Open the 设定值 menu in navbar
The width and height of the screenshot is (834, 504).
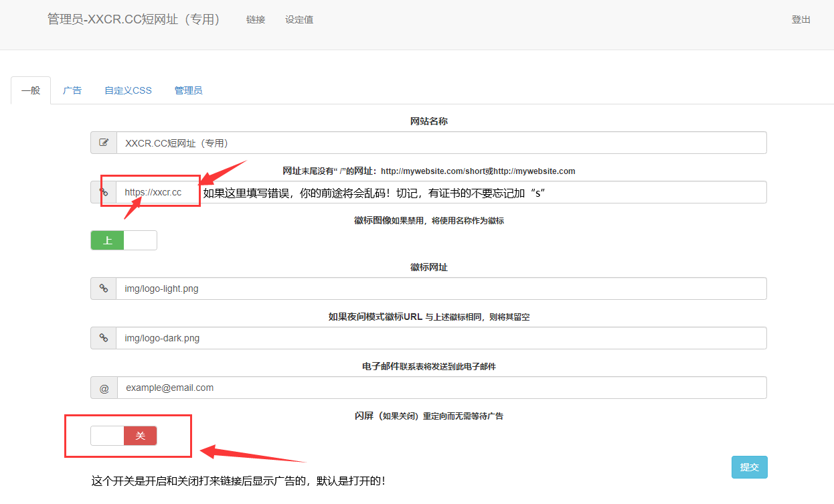[x=299, y=19]
